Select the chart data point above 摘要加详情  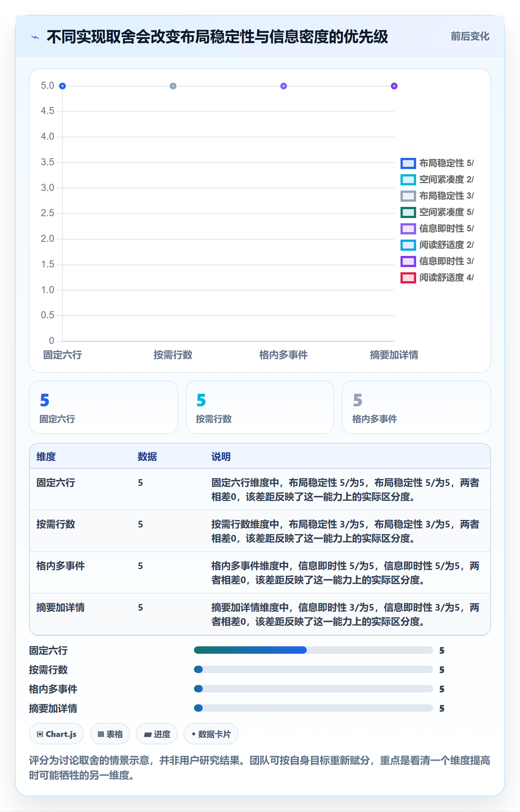click(x=394, y=86)
